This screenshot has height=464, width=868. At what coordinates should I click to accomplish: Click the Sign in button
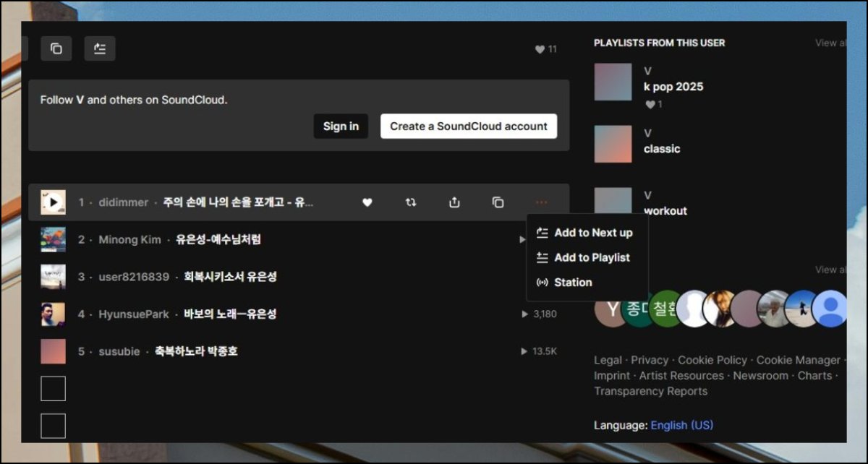coord(341,126)
